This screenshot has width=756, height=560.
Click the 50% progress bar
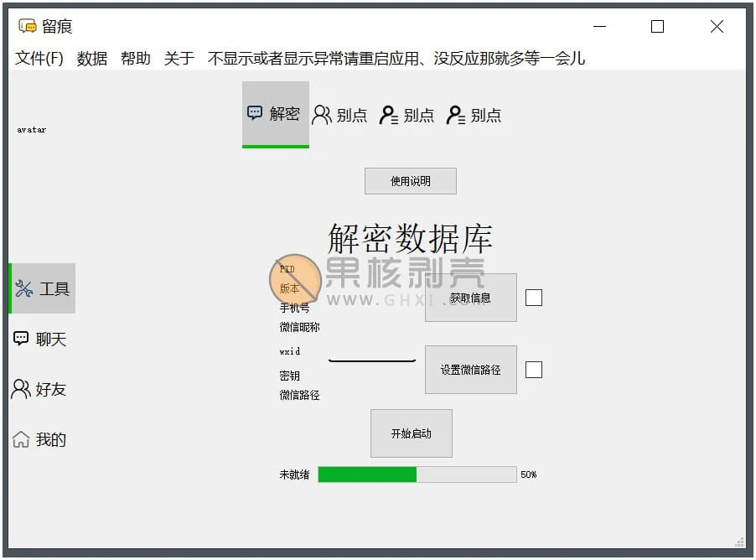[419, 474]
